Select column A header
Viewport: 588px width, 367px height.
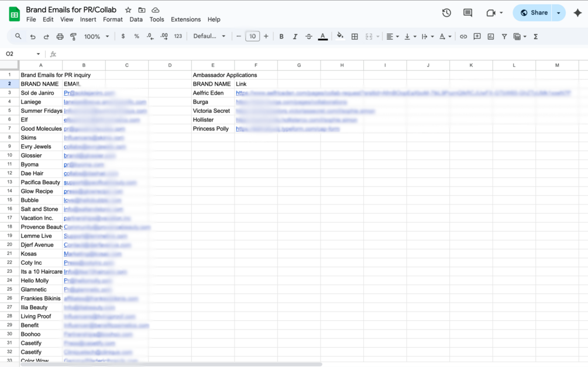[41, 65]
